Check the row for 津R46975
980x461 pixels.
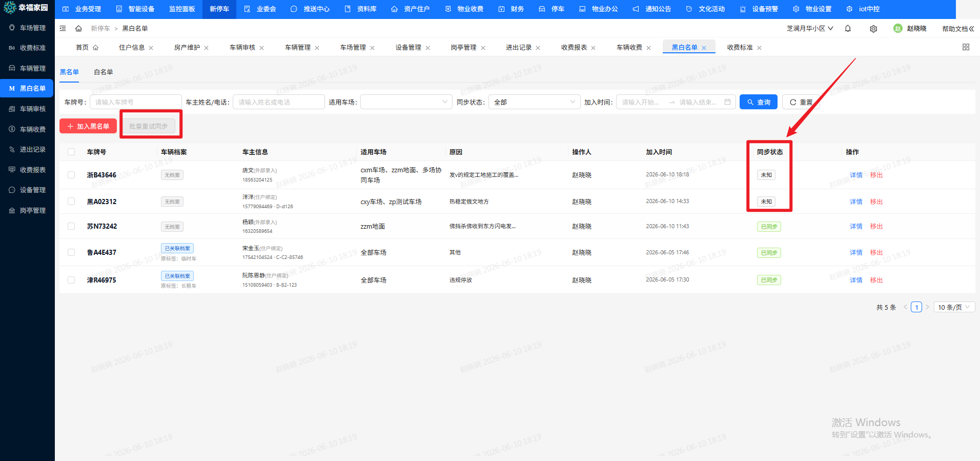71,280
